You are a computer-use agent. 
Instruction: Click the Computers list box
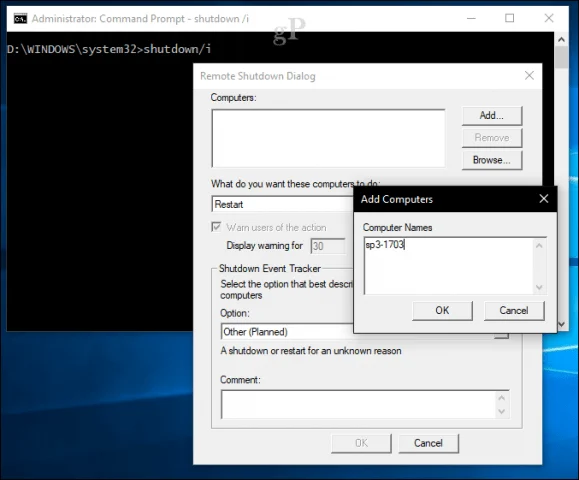tap(328, 138)
